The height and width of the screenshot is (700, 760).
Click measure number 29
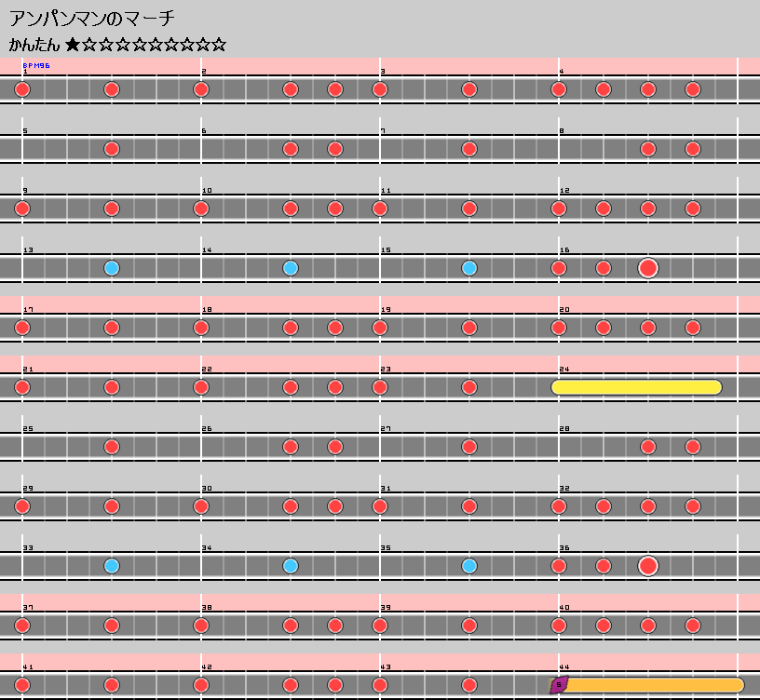(28, 489)
